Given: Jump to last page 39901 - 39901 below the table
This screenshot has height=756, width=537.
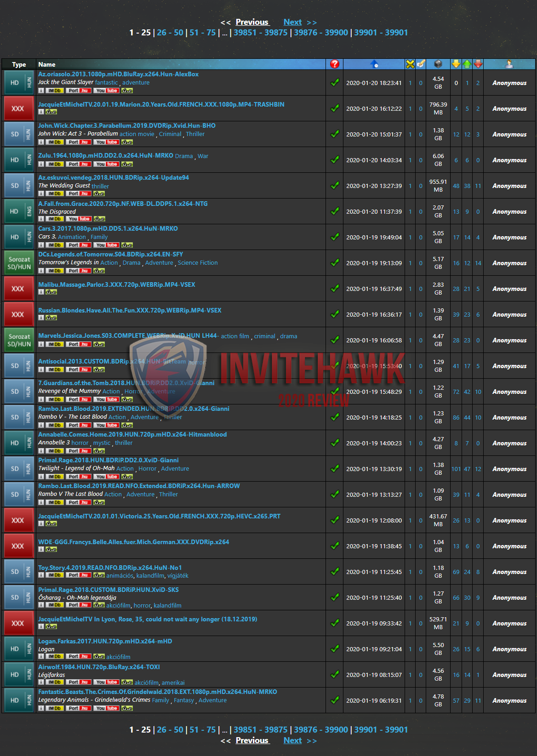Looking at the screenshot, I should [x=381, y=730].
